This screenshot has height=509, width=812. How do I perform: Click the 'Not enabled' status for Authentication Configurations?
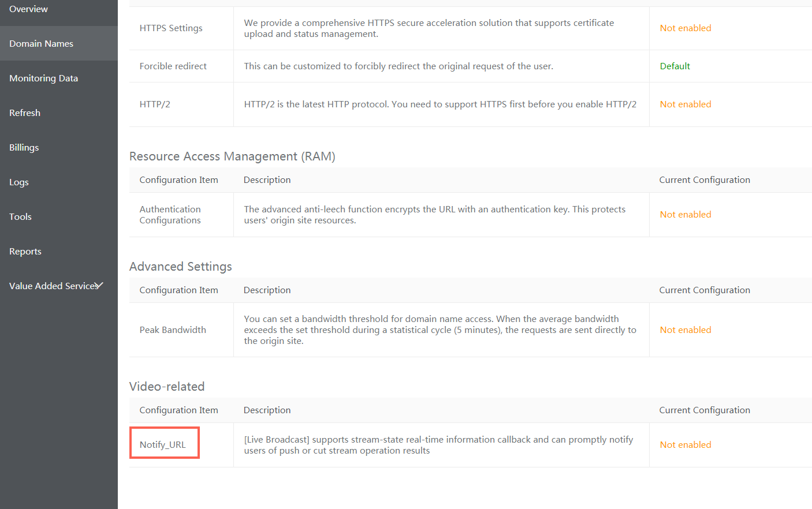[685, 215]
